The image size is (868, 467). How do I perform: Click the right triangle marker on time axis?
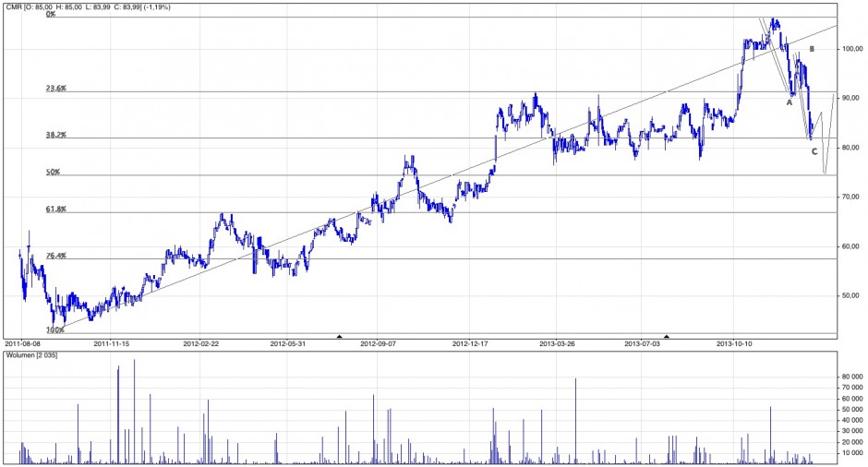click(666, 336)
